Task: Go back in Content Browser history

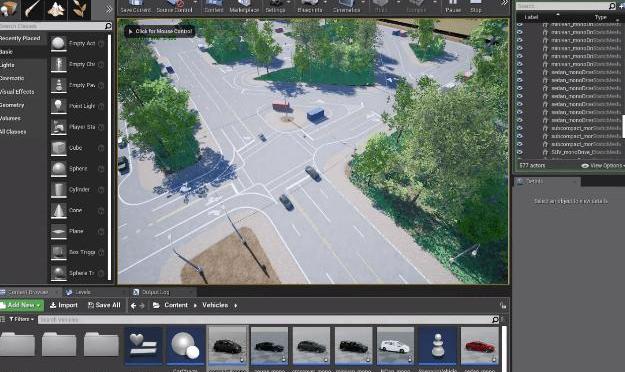Action: click(x=133, y=305)
